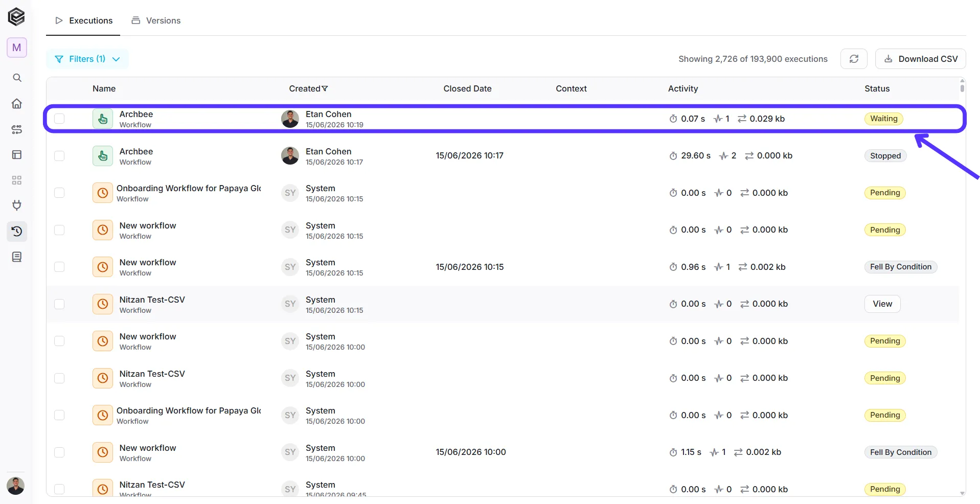Click the Context column header
The image size is (980, 504).
click(571, 88)
